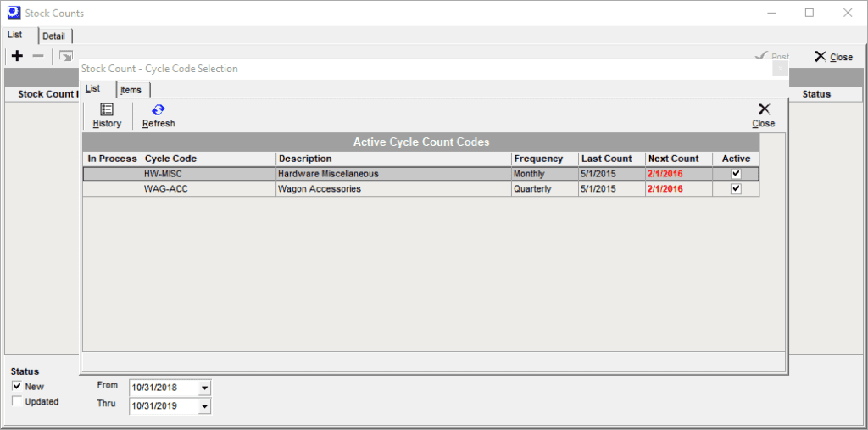Click the In Process cell for HW-MISC

point(113,173)
